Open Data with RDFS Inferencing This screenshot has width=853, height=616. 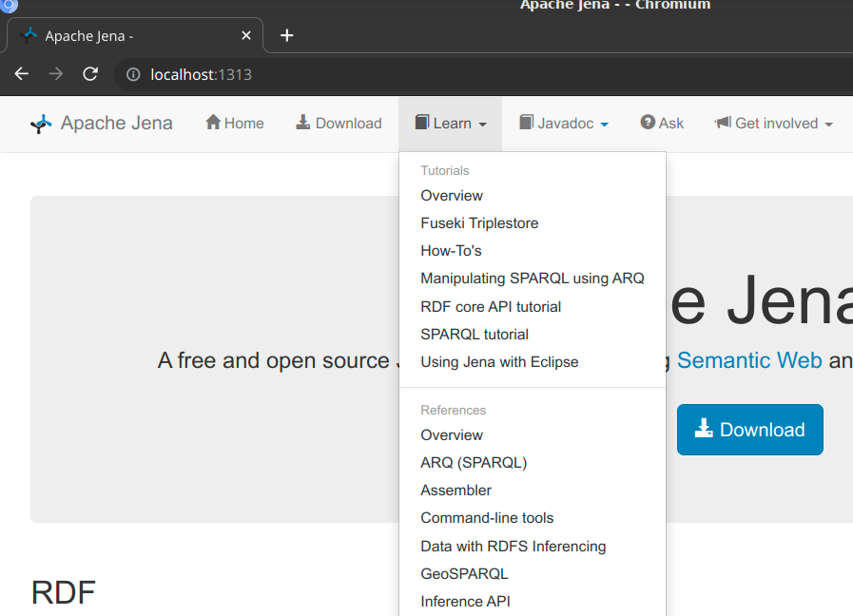pos(532,547)
